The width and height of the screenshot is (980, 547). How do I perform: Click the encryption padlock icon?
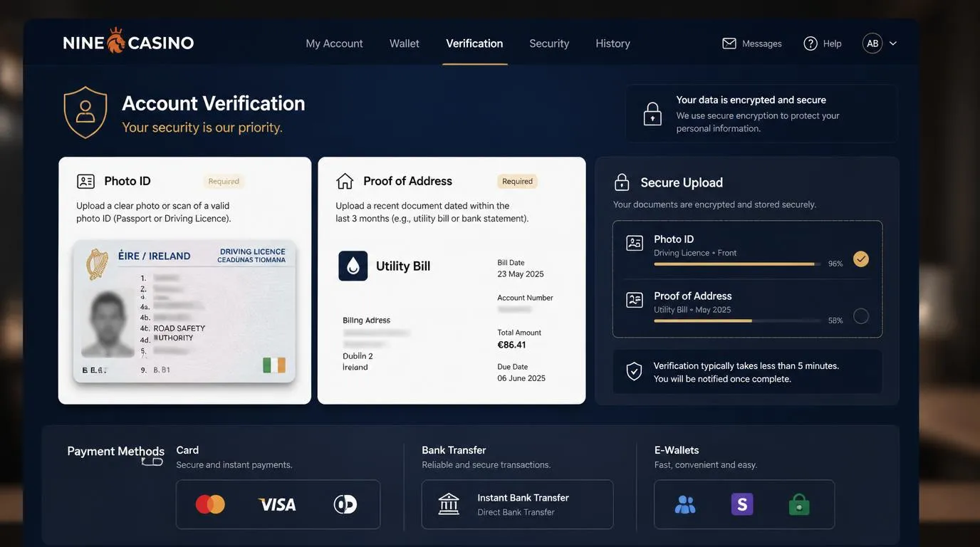652,114
